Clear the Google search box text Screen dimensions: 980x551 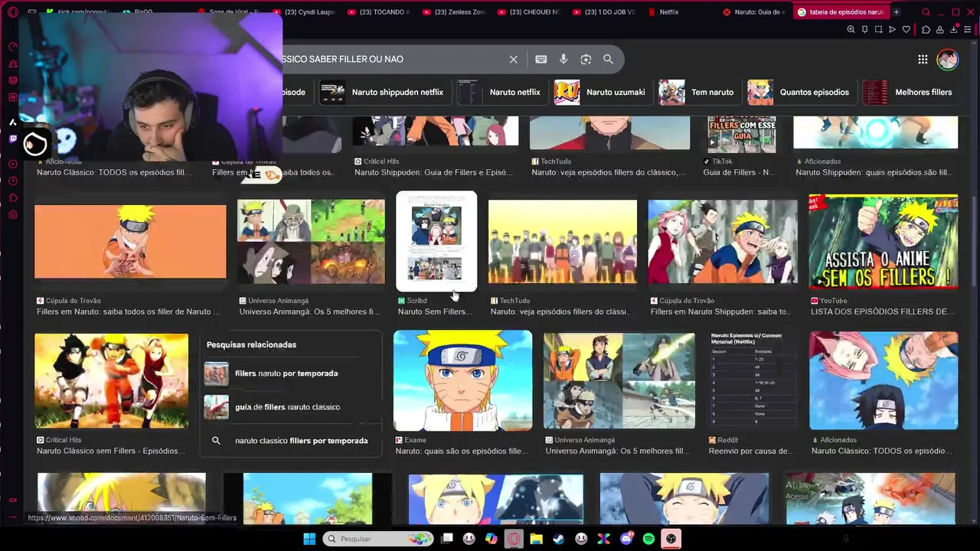click(x=514, y=59)
